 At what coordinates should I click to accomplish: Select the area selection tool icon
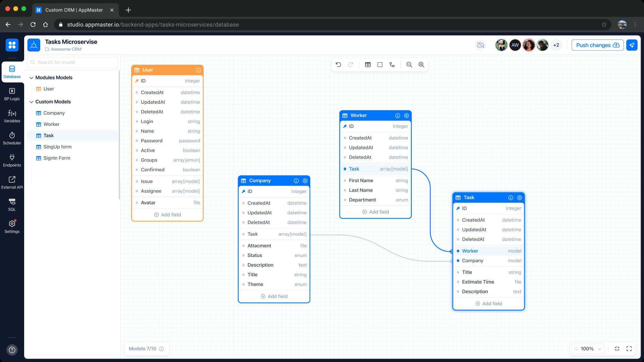click(380, 65)
